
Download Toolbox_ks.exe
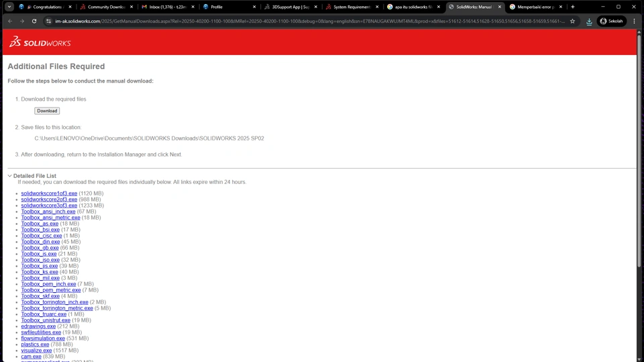(40, 272)
